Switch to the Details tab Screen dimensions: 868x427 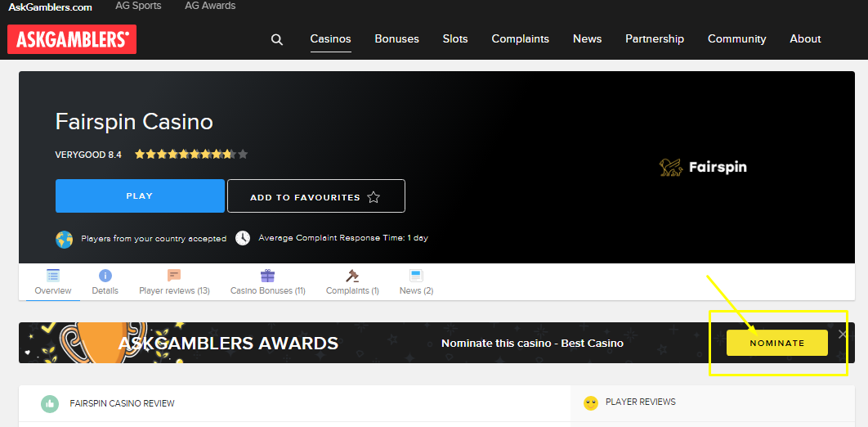[x=105, y=282]
